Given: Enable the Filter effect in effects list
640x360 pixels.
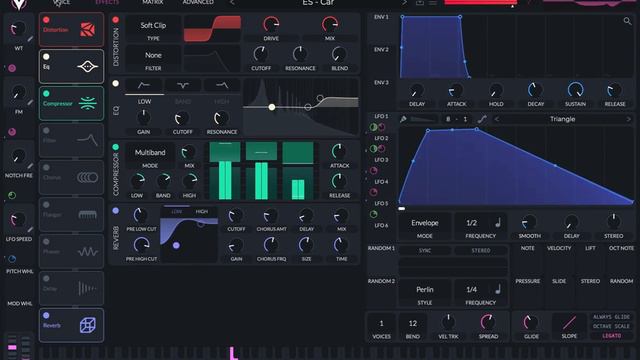Looking at the screenshot, I should tap(46, 131).
